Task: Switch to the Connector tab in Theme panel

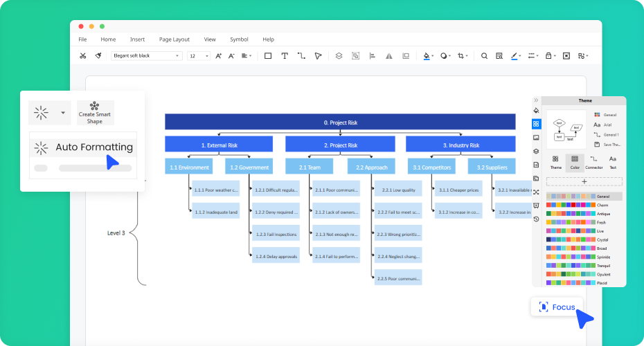Action: [593, 162]
